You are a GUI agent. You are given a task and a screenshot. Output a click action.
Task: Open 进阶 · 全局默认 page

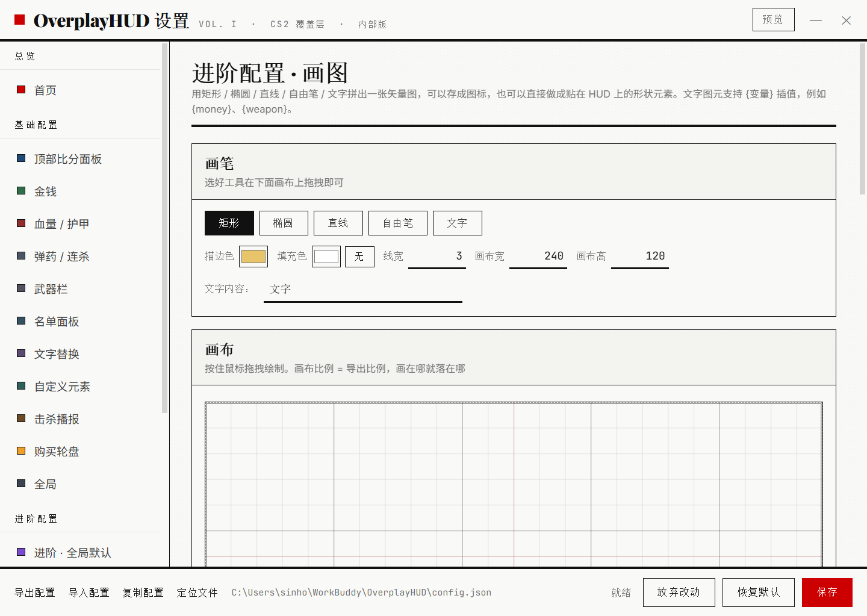(81, 552)
